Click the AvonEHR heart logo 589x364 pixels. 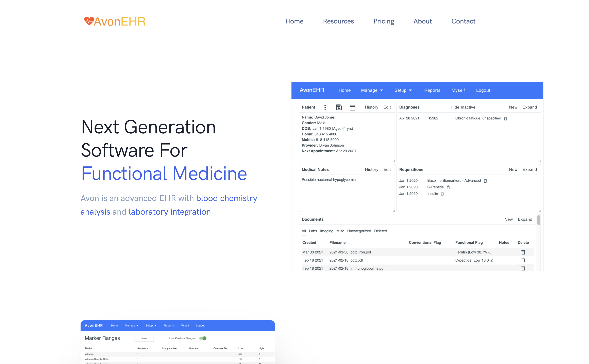89,21
